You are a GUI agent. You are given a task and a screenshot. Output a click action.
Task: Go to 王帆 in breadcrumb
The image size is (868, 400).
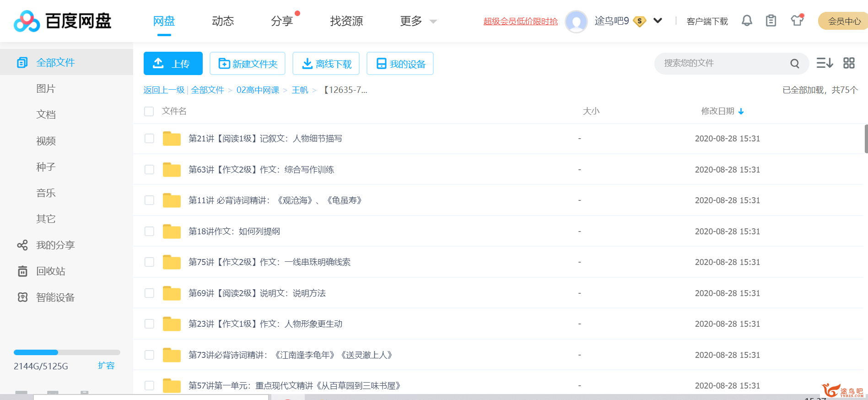tap(300, 90)
